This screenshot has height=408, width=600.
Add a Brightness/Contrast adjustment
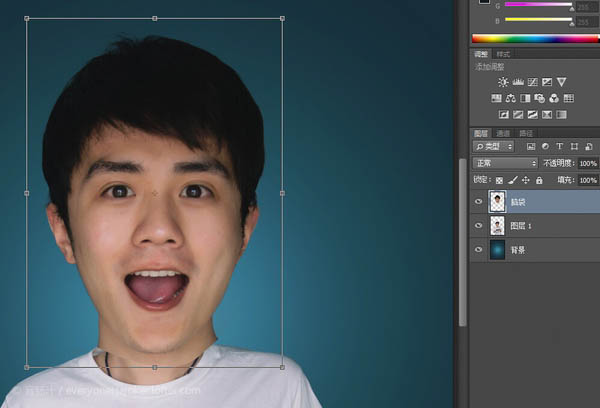click(503, 82)
